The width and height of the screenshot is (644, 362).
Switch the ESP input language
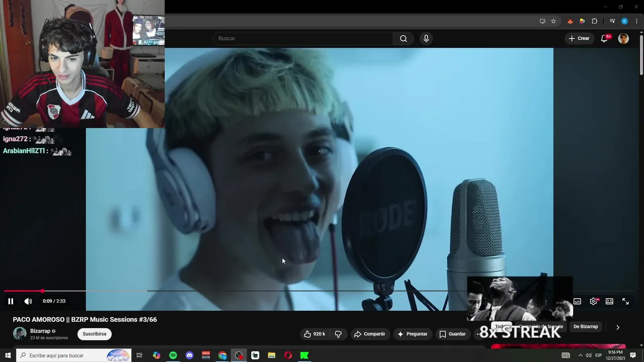(x=599, y=355)
